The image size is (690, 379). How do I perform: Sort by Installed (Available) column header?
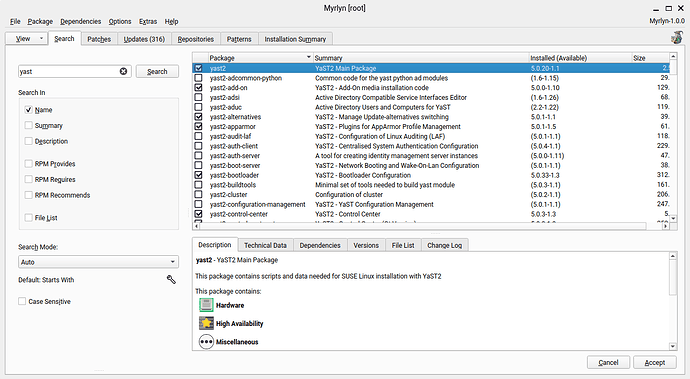[x=580, y=58]
